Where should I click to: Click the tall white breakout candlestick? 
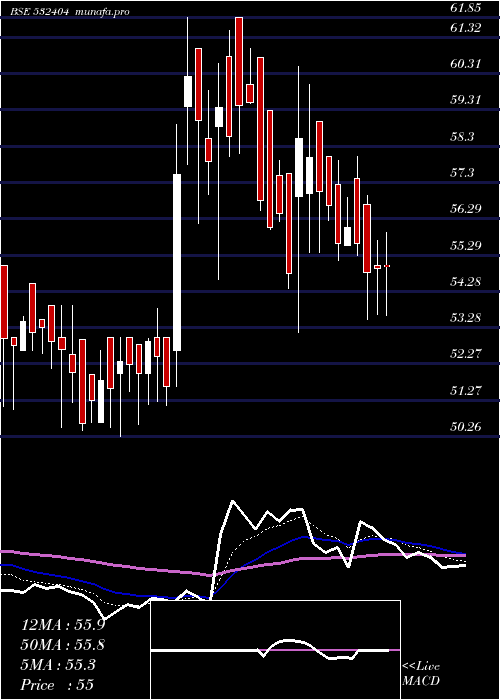(177, 262)
